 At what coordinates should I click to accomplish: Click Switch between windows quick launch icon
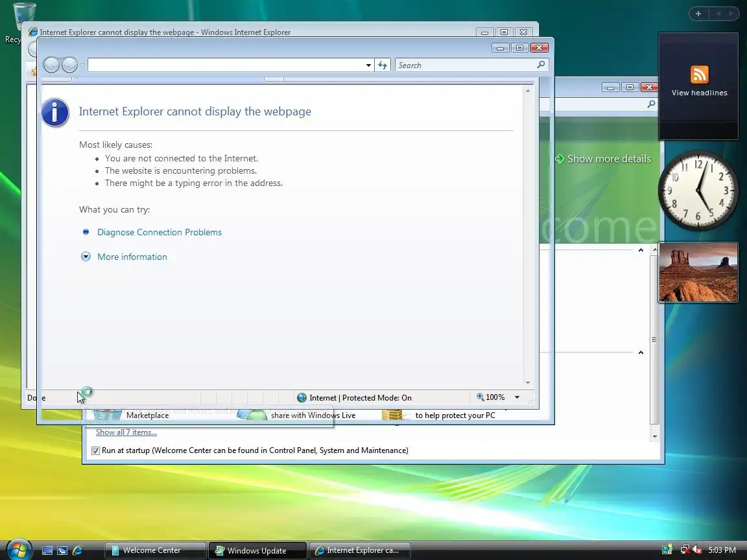click(62, 550)
